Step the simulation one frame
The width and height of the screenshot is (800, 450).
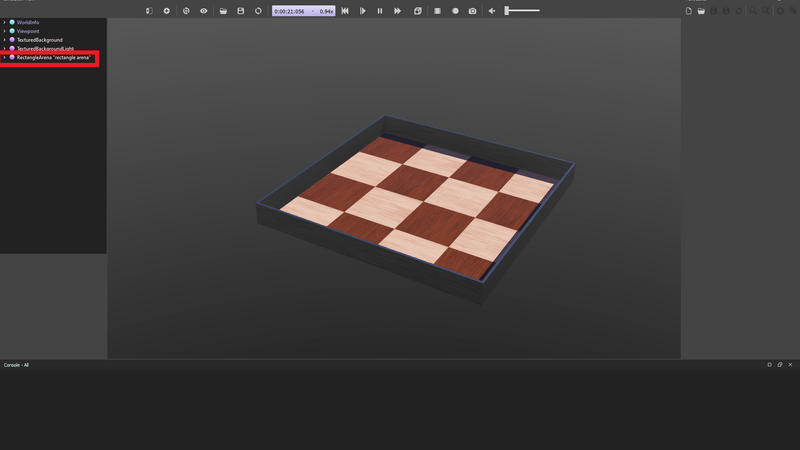363,11
